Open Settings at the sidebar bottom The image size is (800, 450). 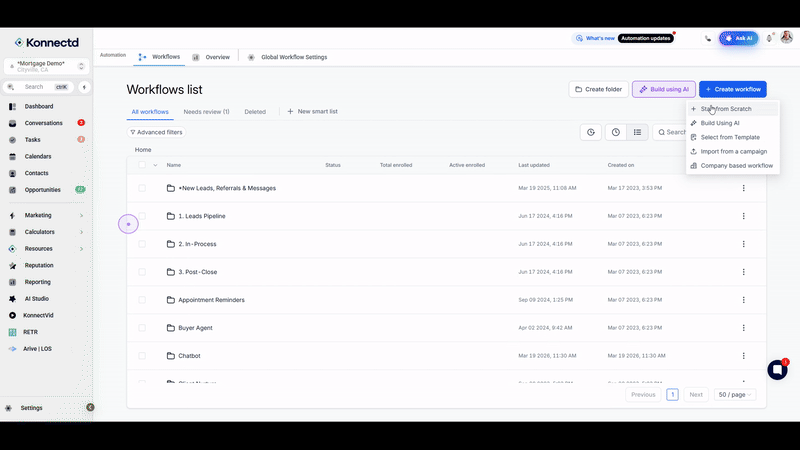(x=31, y=408)
